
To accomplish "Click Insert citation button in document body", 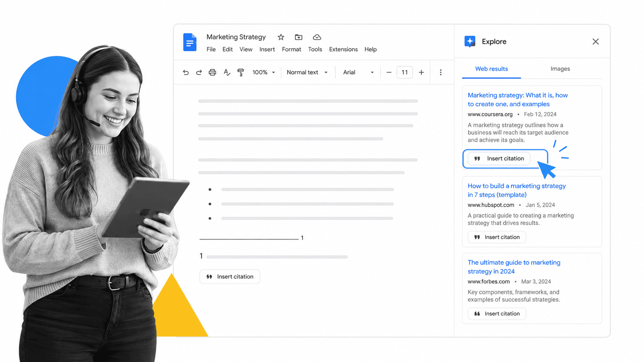I will click(x=230, y=277).
